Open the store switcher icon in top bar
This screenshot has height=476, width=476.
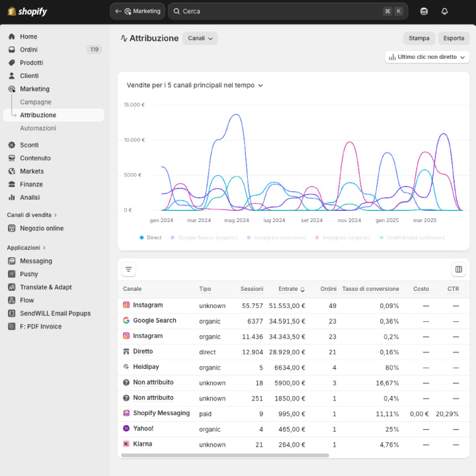(x=424, y=11)
